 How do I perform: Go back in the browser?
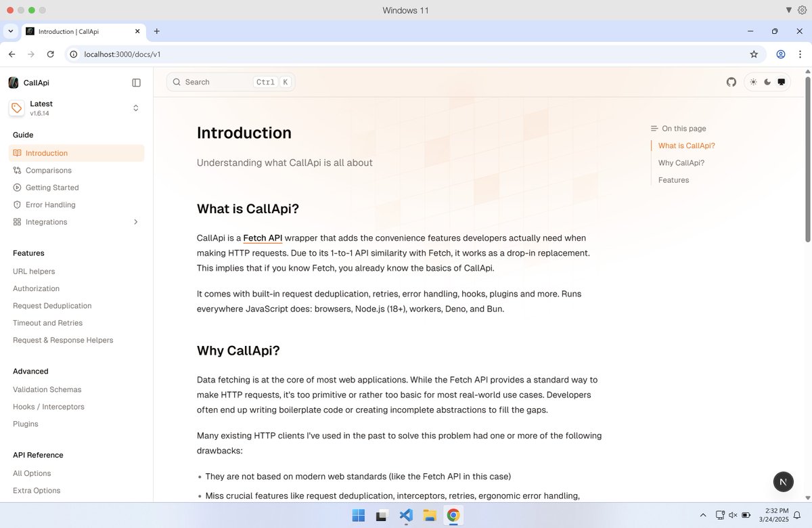[x=12, y=54]
